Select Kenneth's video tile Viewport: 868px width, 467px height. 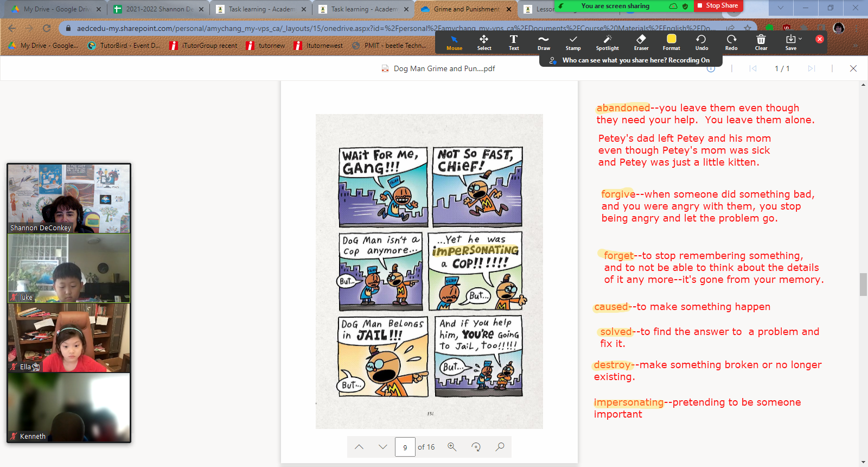69,407
